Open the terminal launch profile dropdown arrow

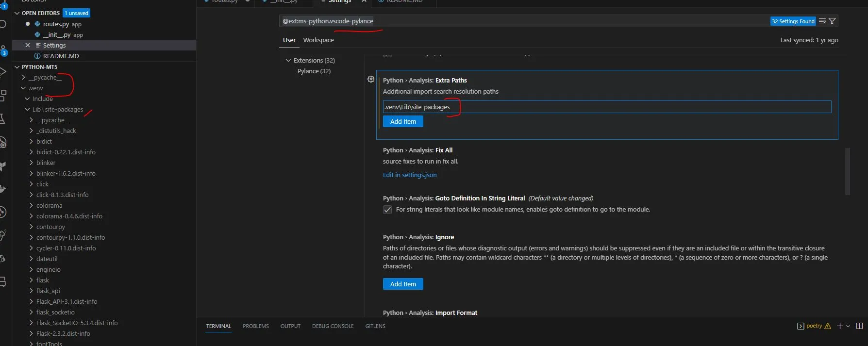click(848, 326)
